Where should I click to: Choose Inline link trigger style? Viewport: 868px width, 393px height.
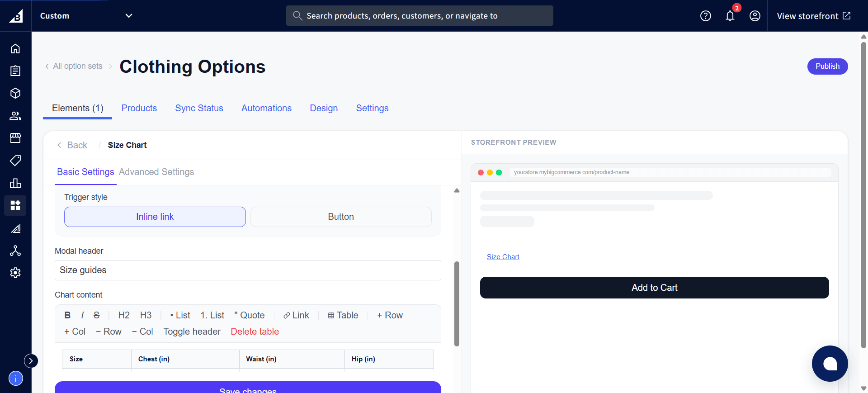155,217
